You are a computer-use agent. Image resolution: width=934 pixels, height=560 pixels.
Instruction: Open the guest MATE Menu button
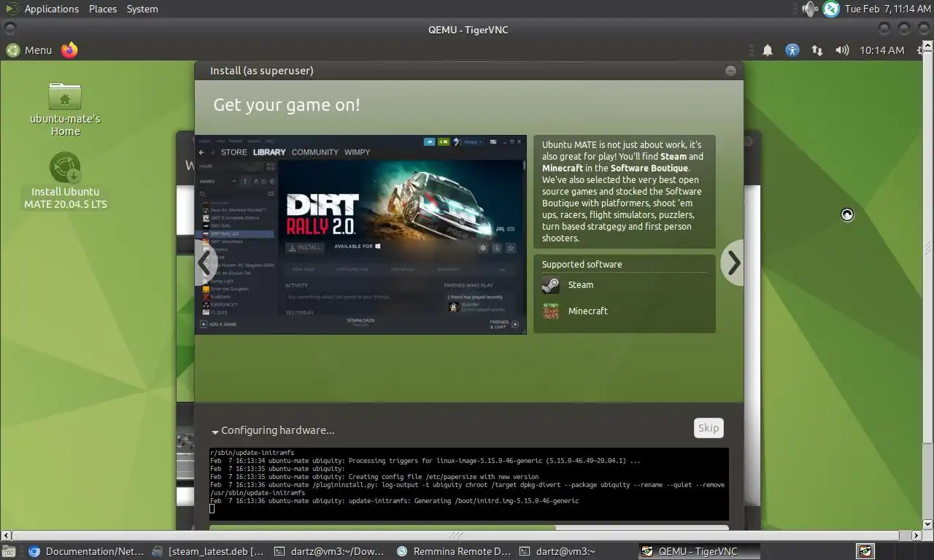click(30, 50)
